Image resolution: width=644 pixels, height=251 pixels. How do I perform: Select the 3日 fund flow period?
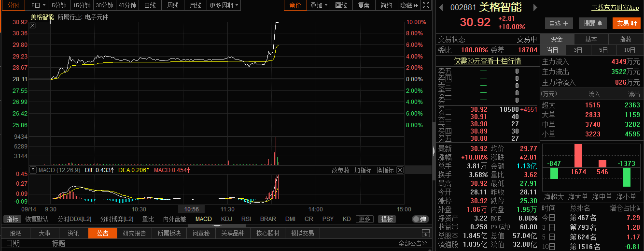[578, 50]
